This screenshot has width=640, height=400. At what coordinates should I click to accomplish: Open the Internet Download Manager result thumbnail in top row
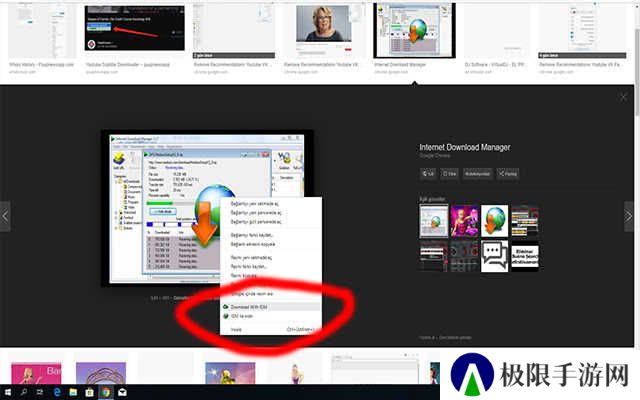pos(414,31)
